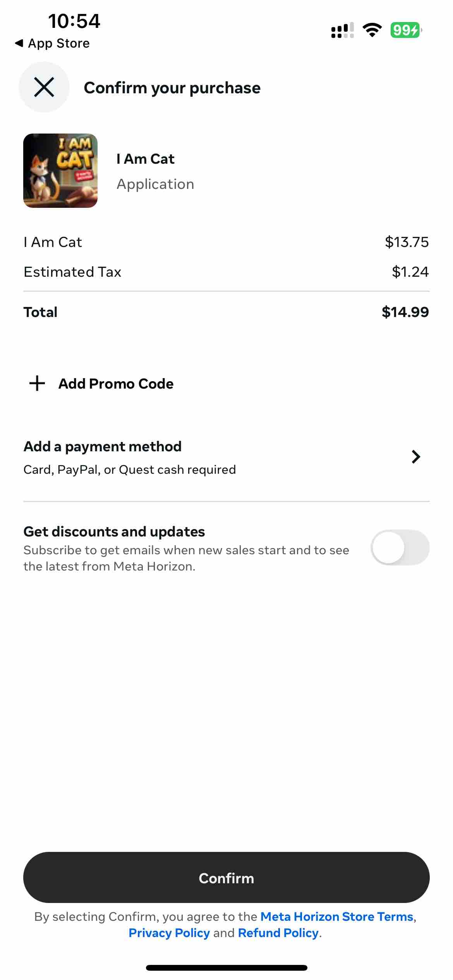Screen dimensions: 453x980
Task: Toggle the Get discounts and updates switch
Action: (400, 547)
